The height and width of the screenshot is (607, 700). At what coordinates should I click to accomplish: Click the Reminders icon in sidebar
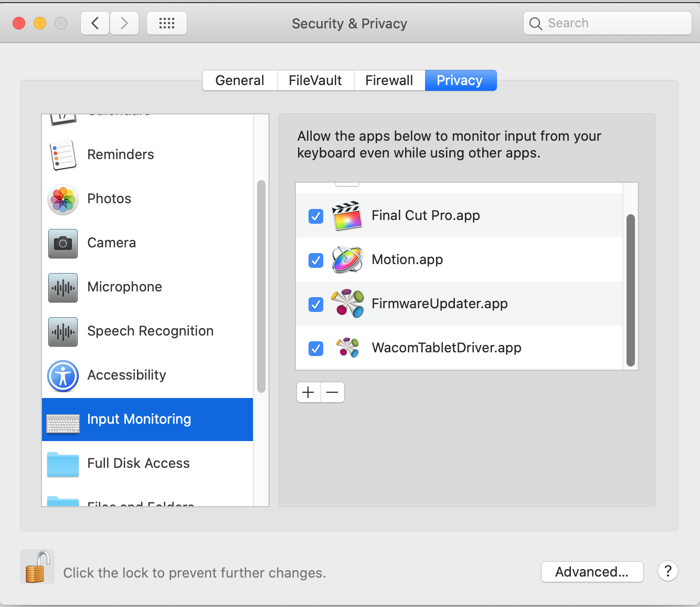click(63, 155)
